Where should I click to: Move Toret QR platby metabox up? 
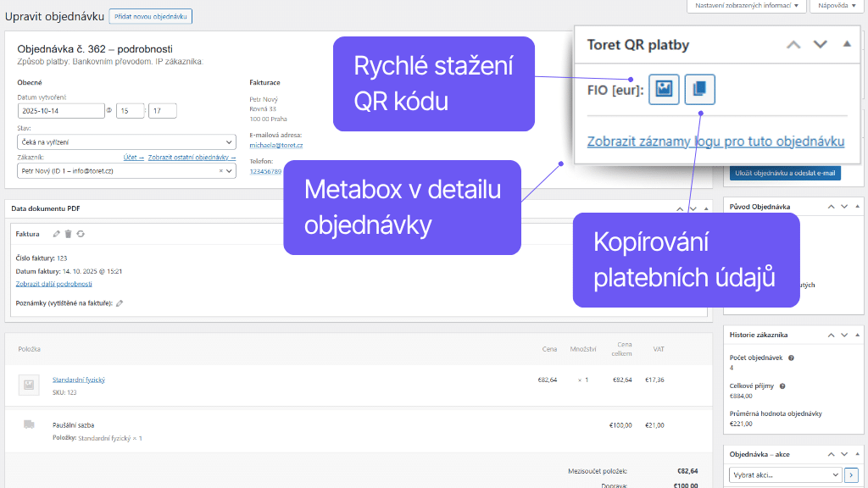(793, 45)
